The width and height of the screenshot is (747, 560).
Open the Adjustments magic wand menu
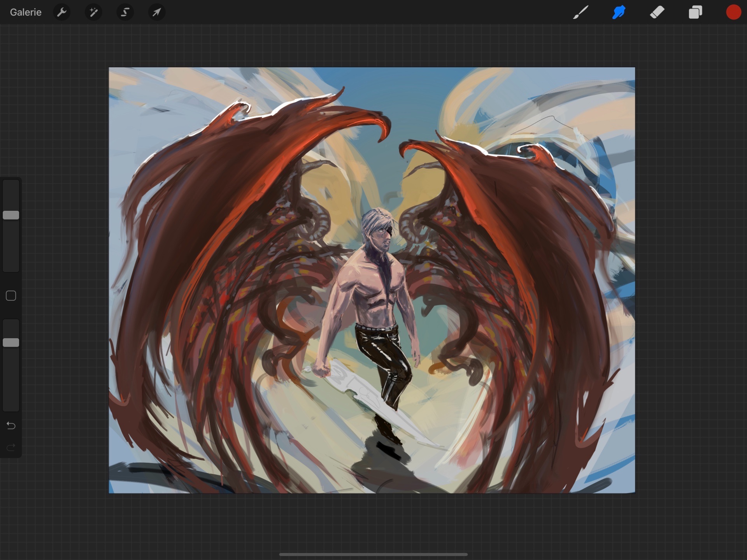click(x=93, y=12)
